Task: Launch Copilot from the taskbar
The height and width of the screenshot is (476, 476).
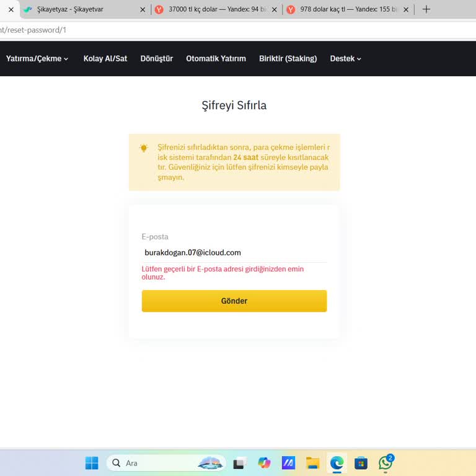Action: pyautogui.click(x=264, y=463)
